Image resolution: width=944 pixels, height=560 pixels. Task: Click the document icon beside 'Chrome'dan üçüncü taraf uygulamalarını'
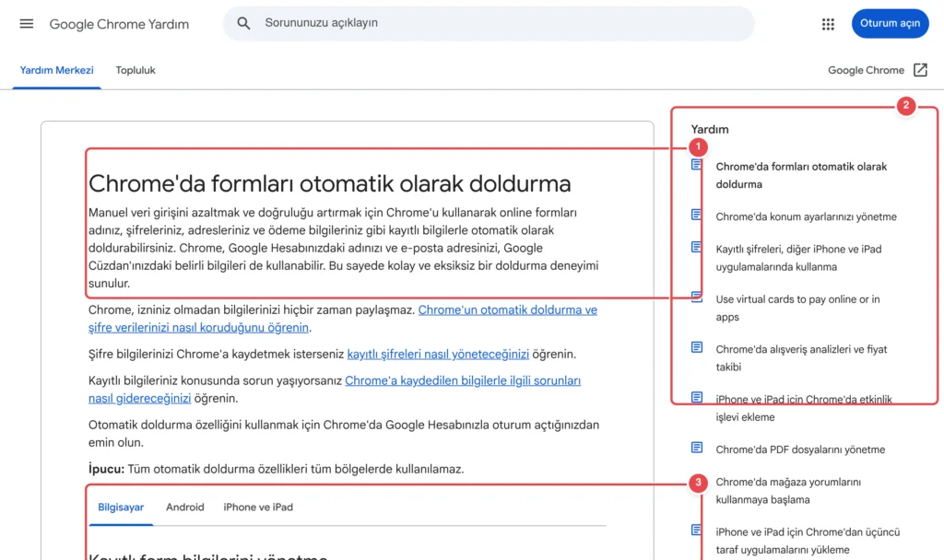click(697, 530)
